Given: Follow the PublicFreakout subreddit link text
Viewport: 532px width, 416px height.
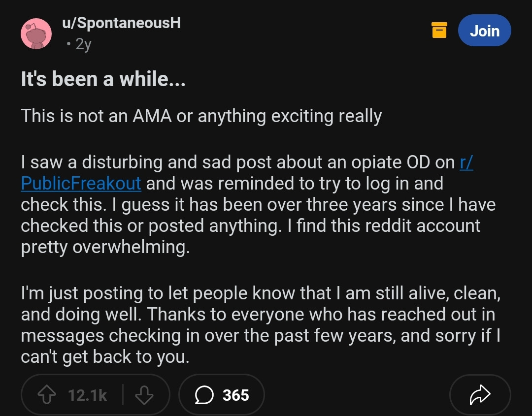Looking at the screenshot, I should pyautogui.click(x=81, y=183).
